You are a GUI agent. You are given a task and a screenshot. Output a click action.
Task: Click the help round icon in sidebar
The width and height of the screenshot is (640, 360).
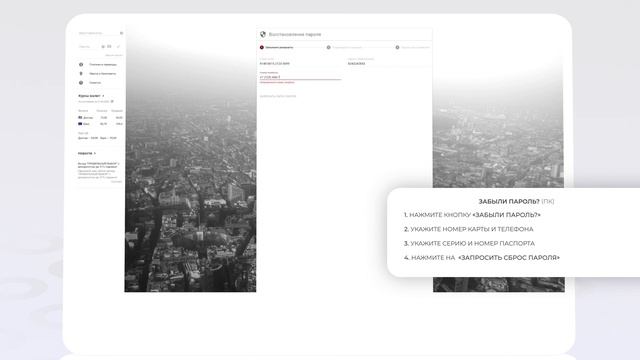pos(81,82)
